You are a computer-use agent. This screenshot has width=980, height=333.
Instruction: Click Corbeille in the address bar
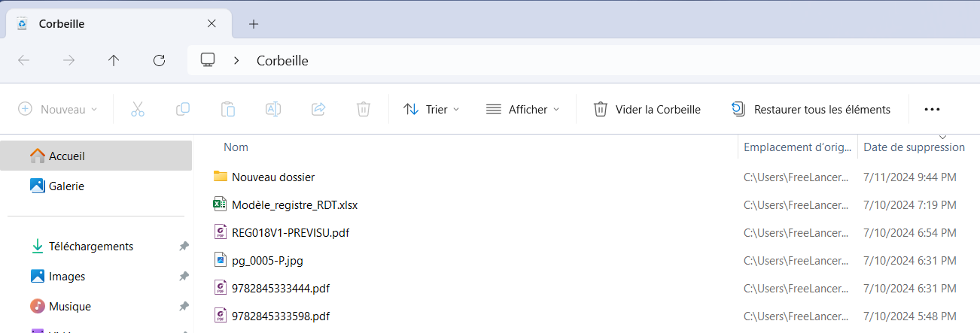pos(282,61)
